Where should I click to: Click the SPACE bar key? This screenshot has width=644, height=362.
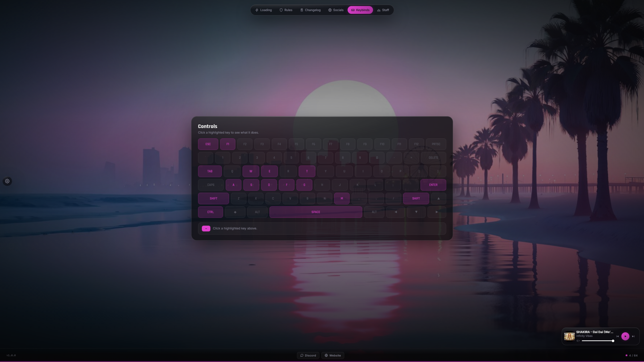coord(316,212)
